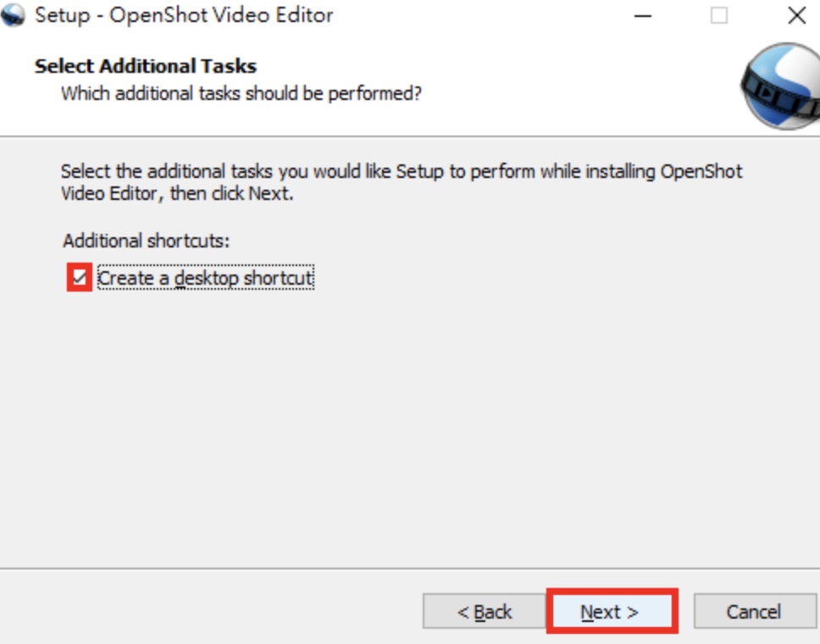Click the empty gray area below the checkbox
This screenshot has height=644, width=820.
tap(408, 419)
